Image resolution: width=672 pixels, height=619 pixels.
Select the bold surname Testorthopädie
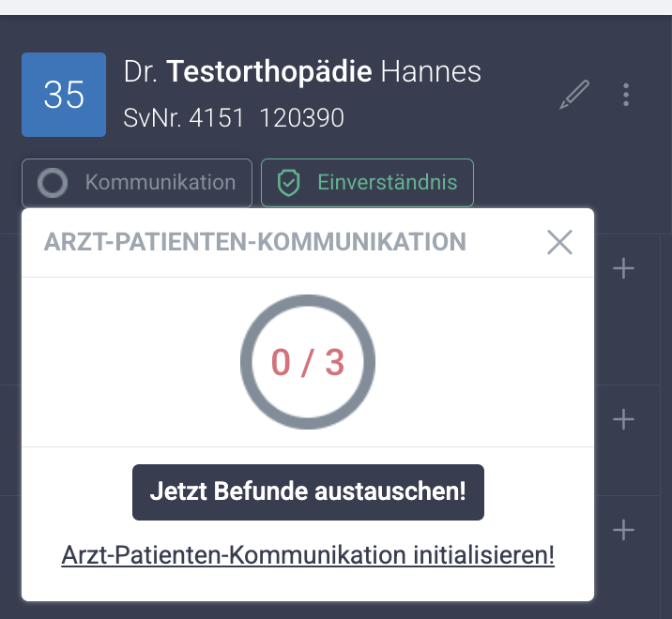pos(269,71)
